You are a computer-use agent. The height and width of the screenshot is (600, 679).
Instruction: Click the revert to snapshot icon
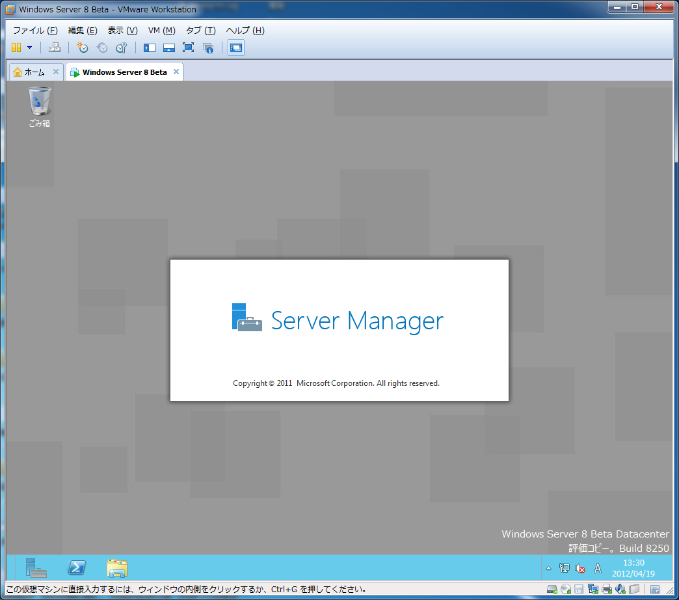102,47
